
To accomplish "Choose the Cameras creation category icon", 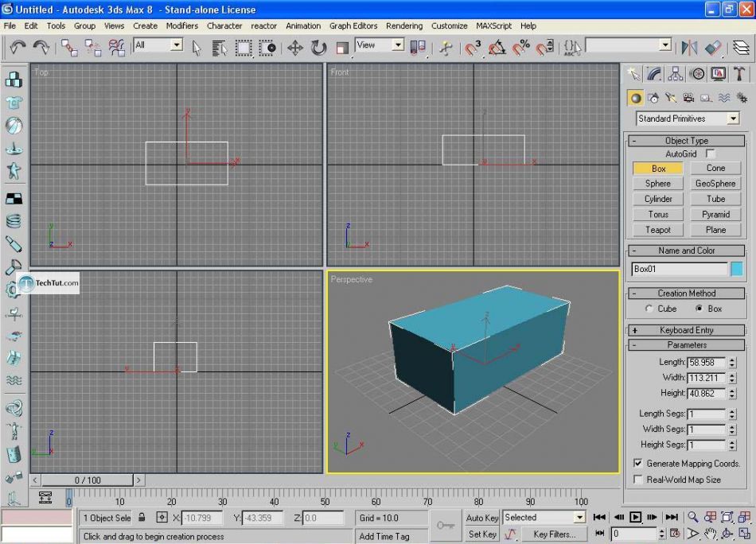I will (688, 99).
